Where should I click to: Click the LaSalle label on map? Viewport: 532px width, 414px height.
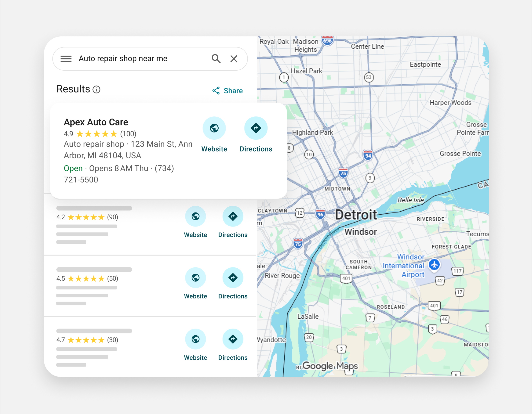[308, 316]
